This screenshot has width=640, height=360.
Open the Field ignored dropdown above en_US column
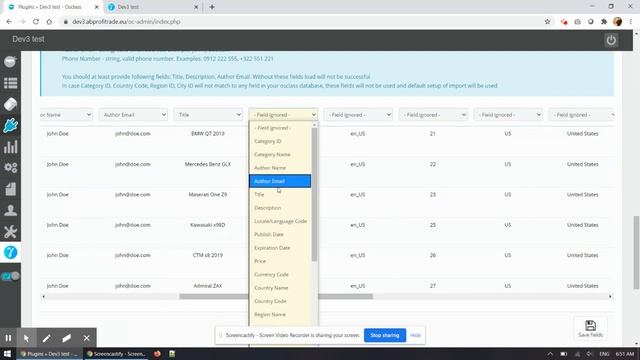358,115
